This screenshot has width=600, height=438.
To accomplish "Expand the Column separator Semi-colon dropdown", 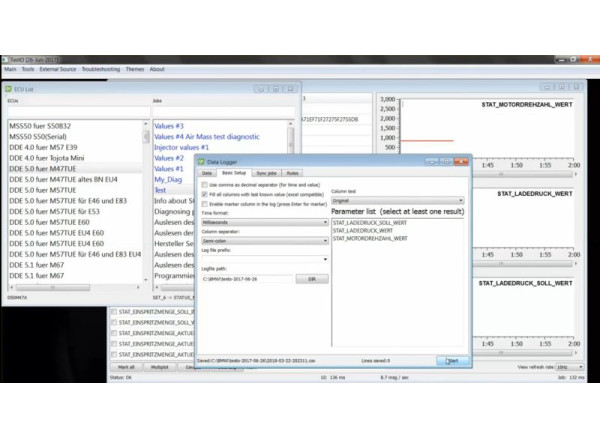I will 264,240.
